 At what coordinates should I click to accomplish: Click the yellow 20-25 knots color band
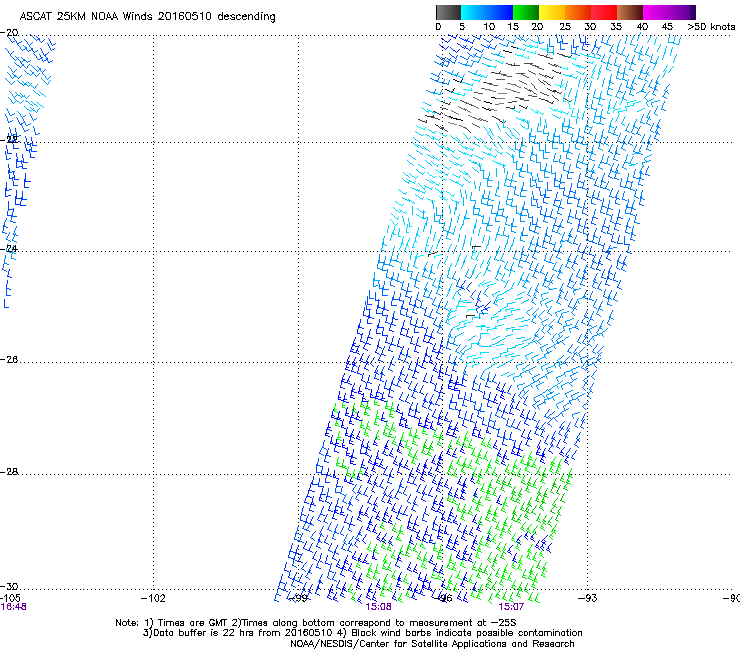552,12
